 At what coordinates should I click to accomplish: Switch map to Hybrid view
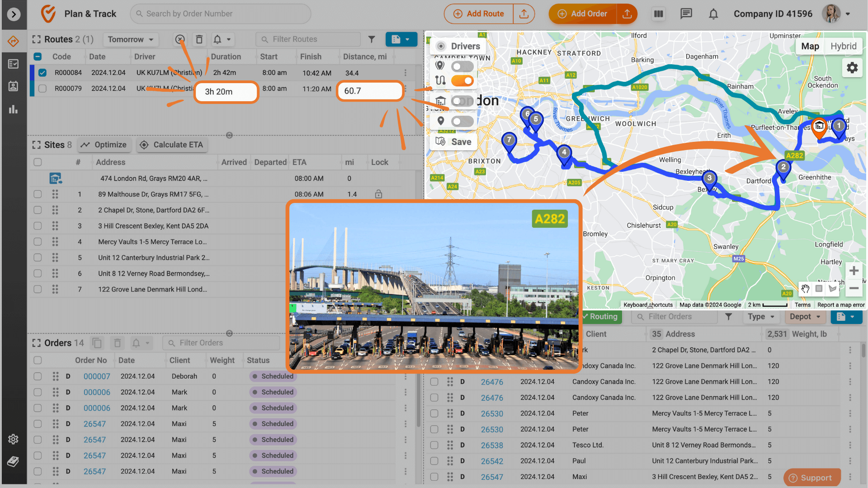point(843,46)
